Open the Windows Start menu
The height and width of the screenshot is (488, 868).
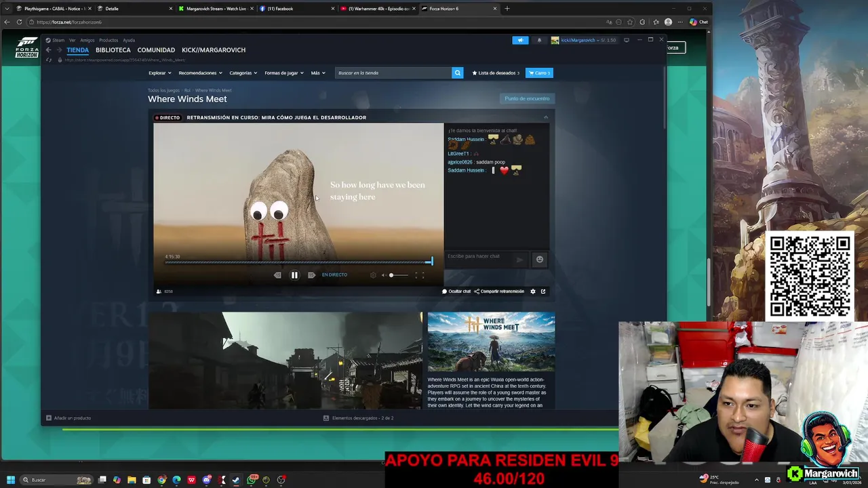[10, 480]
